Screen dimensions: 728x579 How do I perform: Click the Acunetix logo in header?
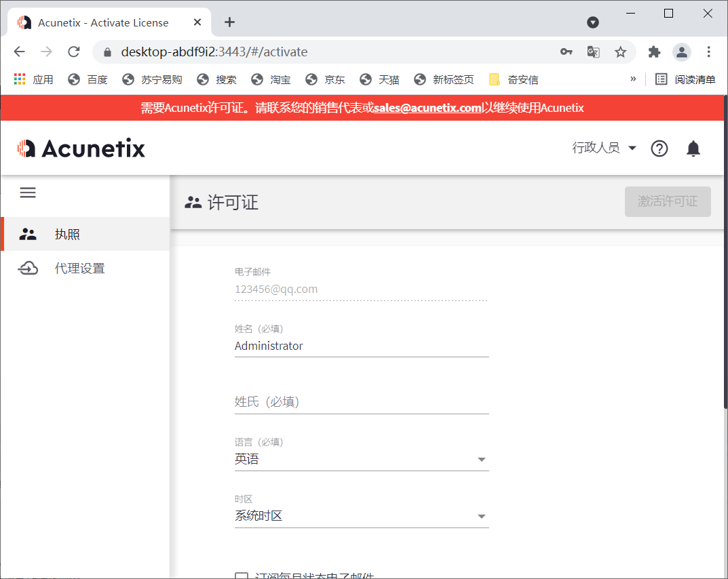81,148
